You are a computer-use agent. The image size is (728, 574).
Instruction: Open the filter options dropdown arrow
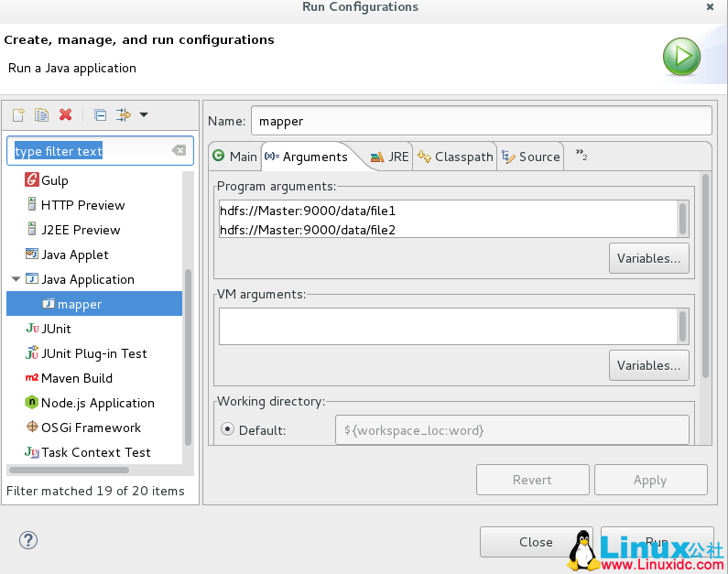tap(144, 114)
